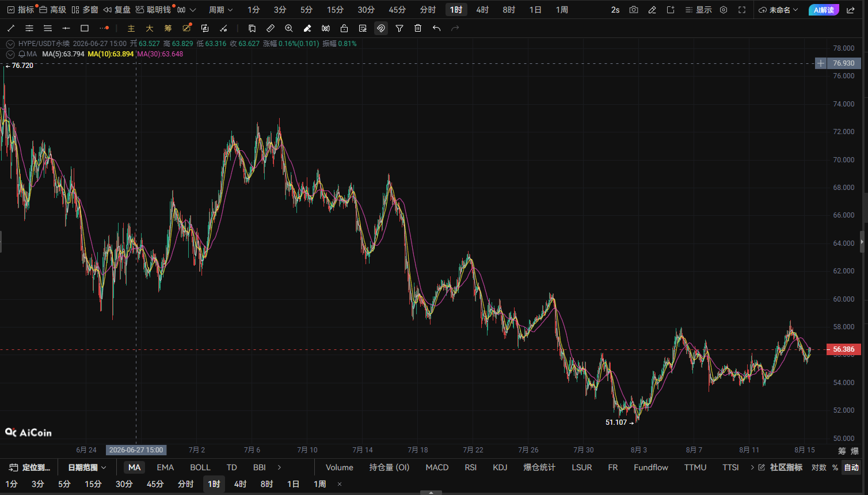Activate the zoom-in magnifier tool
This screenshot has width=868, height=495.
click(x=289, y=28)
